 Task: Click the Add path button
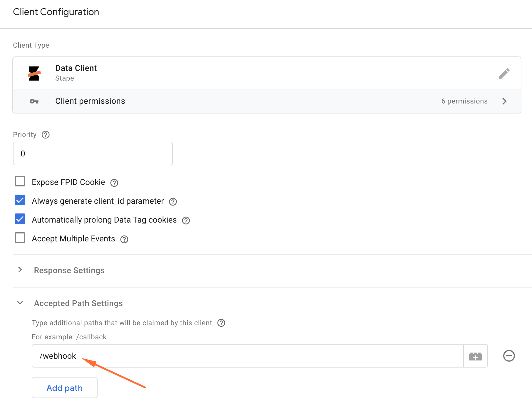click(x=65, y=388)
